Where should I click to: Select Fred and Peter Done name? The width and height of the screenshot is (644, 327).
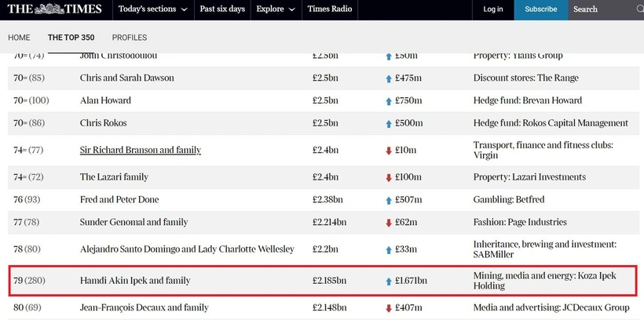pos(119,200)
